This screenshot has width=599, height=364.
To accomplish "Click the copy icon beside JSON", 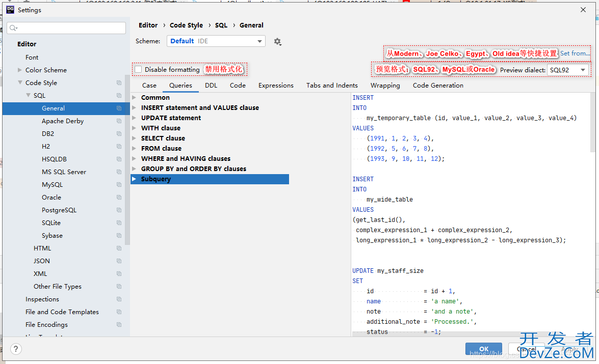I will [x=119, y=261].
